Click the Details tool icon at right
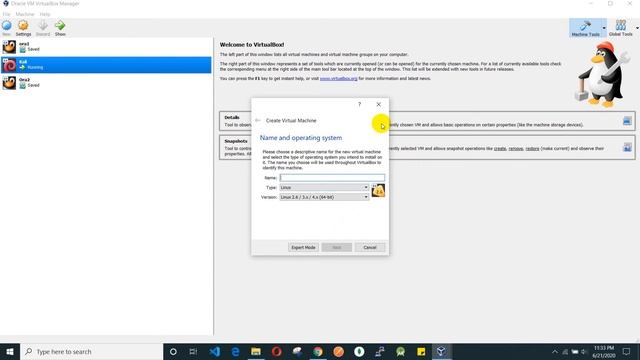The image size is (640, 360). click(x=627, y=121)
